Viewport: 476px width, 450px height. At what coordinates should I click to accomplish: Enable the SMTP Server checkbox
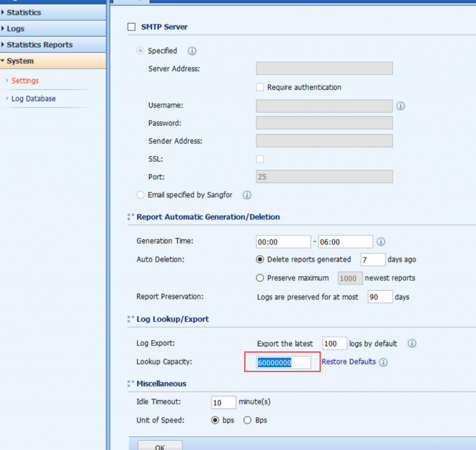131,27
